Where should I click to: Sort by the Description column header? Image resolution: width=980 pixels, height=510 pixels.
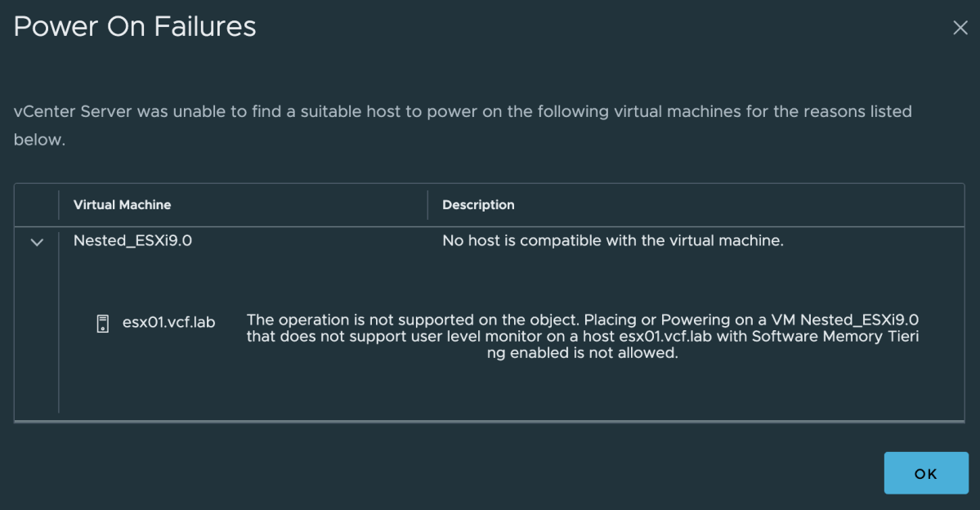tap(478, 205)
